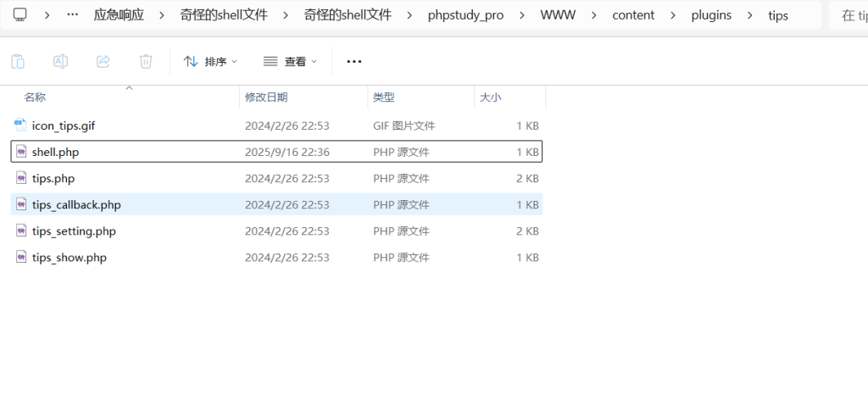868x401 pixels.
Task: Click the search input field
Action: [x=849, y=15]
